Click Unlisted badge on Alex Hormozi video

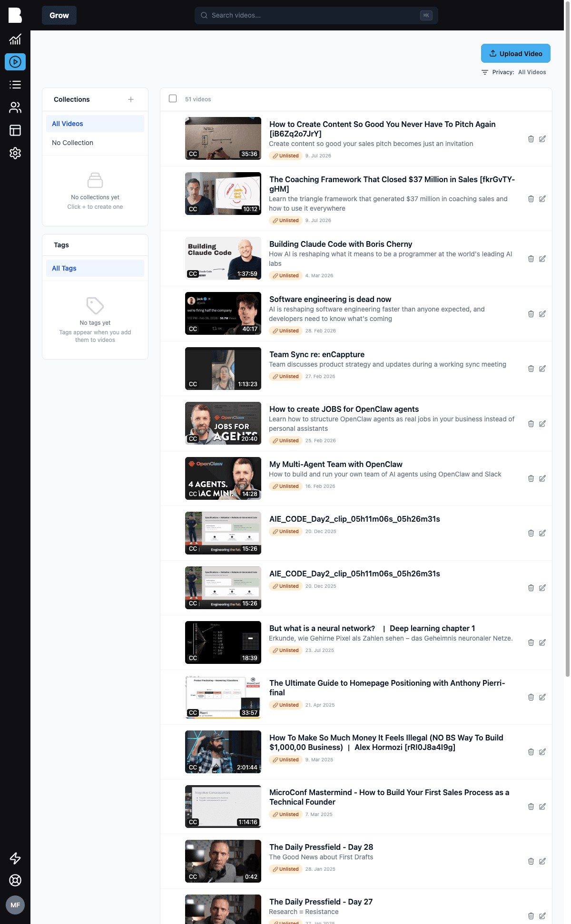286,760
